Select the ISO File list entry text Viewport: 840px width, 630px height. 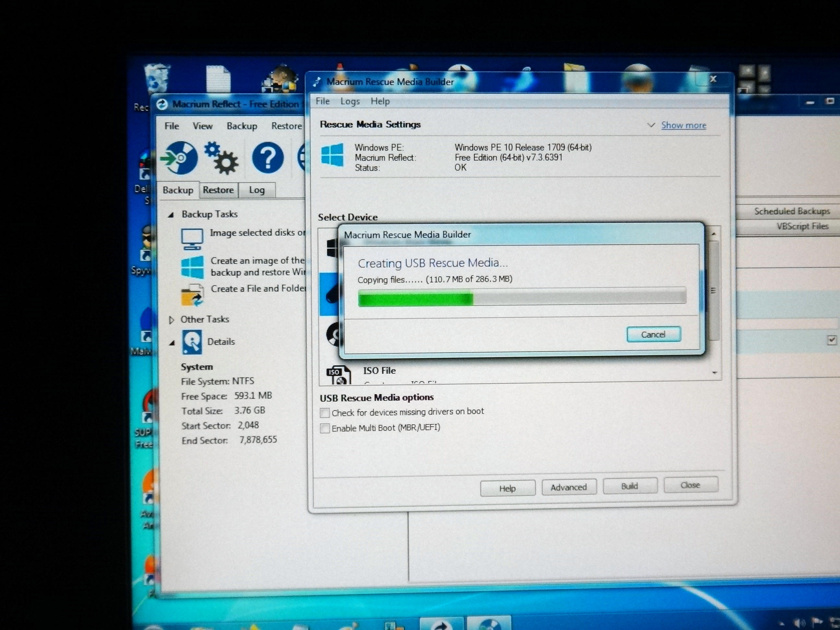click(379, 371)
